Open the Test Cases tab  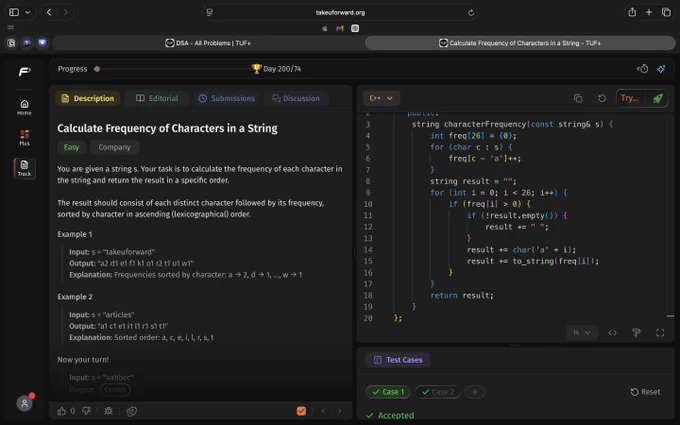(398, 360)
